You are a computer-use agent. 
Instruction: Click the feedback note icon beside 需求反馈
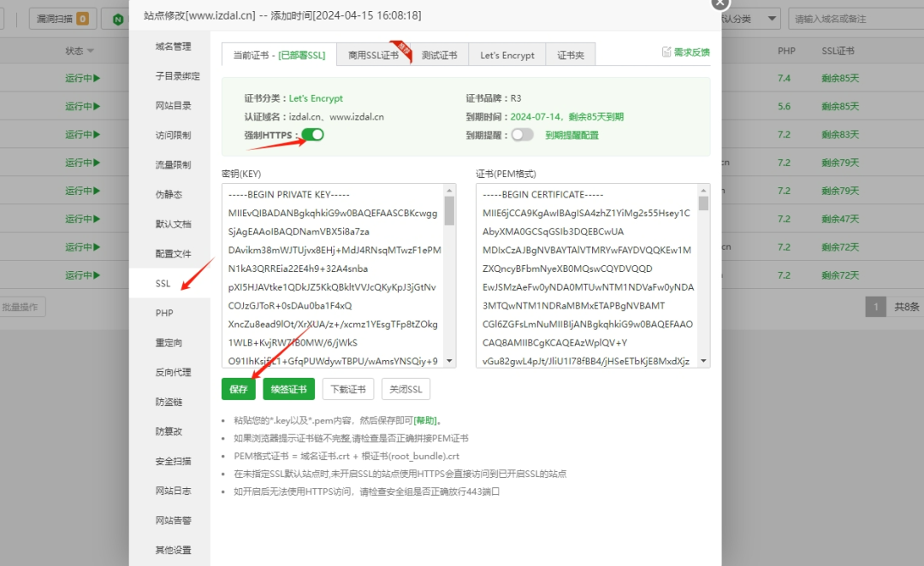pyautogui.click(x=666, y=52)
